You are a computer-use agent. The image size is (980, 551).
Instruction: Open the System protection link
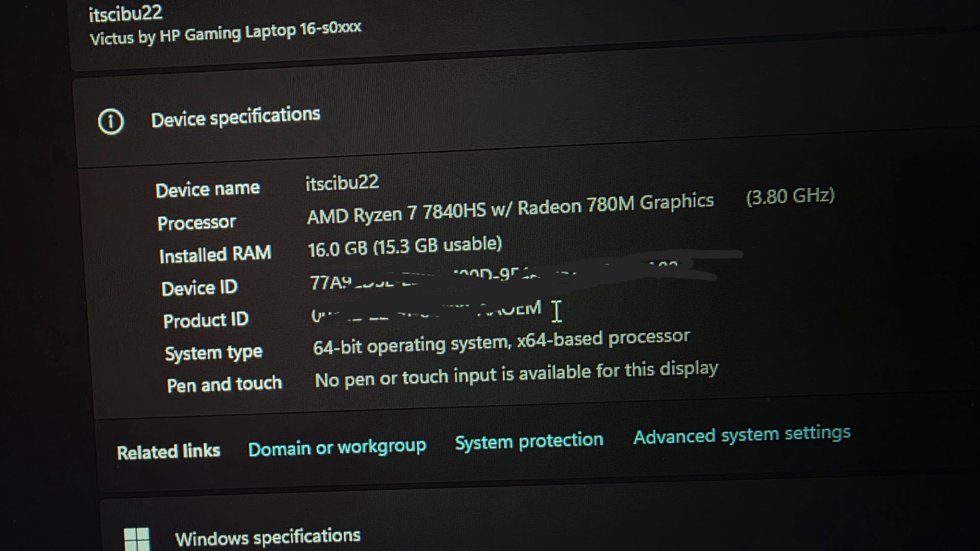click(x=529, y=441)
